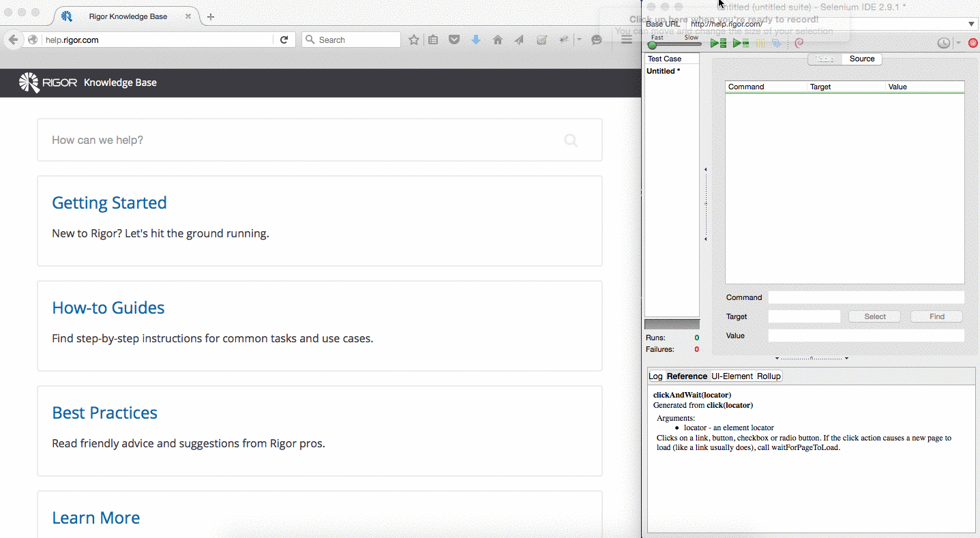Open the Best Practices link
Viewport: 980px width, 538px height.
[104, 413]
